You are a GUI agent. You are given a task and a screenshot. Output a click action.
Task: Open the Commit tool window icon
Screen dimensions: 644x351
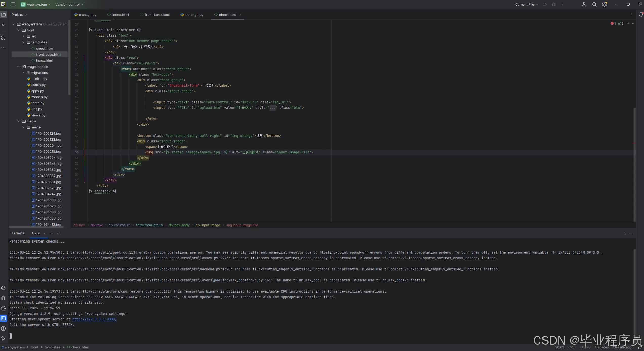point(3,25)
